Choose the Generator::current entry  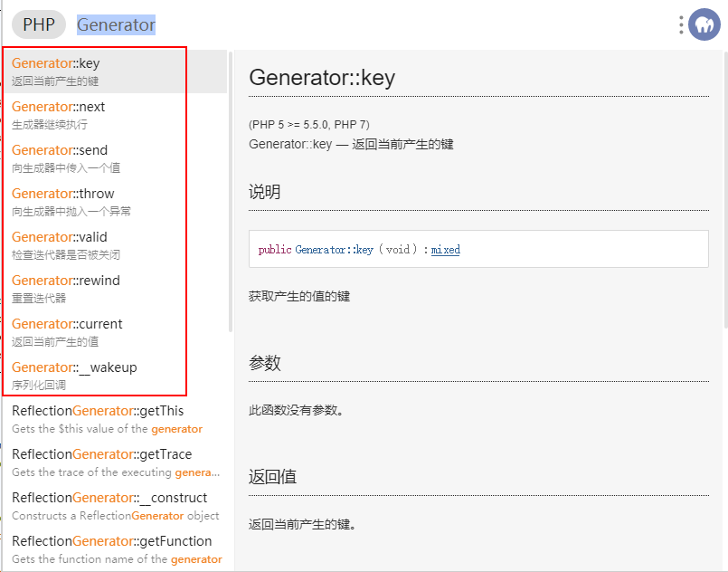[x=115, y=332]
